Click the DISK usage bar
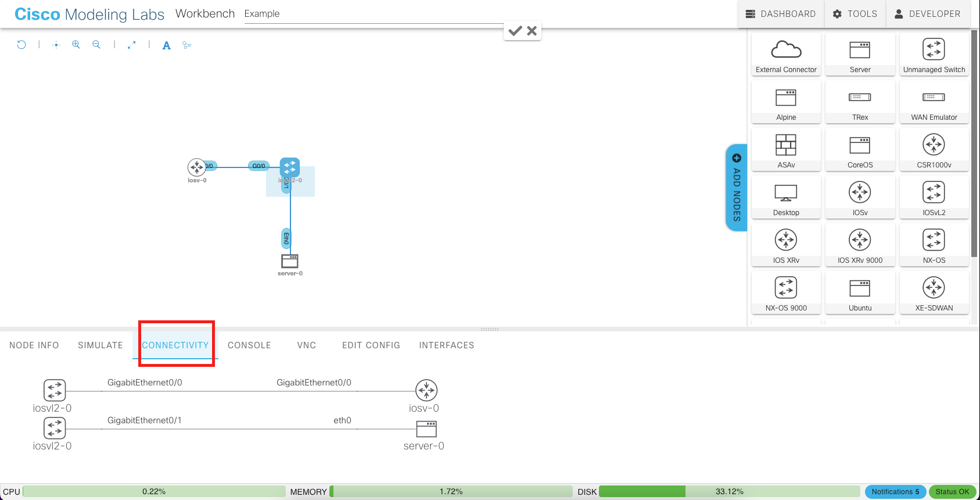The width and height of the screenshot is (980, 500). pyautogui.click(x=729, y=492)
